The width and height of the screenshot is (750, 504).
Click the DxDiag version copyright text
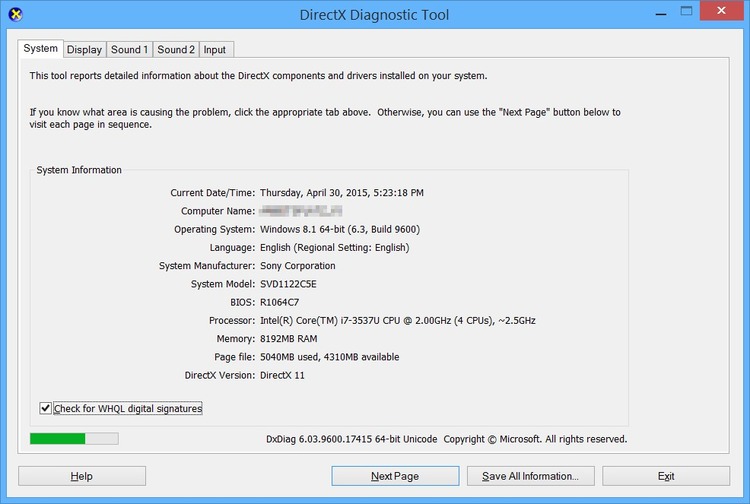446,439
